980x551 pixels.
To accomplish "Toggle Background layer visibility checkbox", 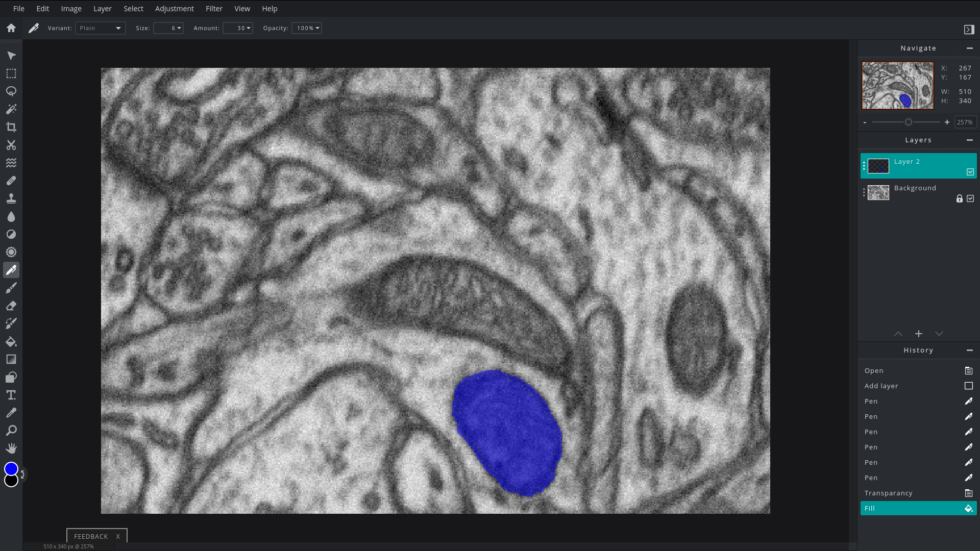I will pos(970,198).
